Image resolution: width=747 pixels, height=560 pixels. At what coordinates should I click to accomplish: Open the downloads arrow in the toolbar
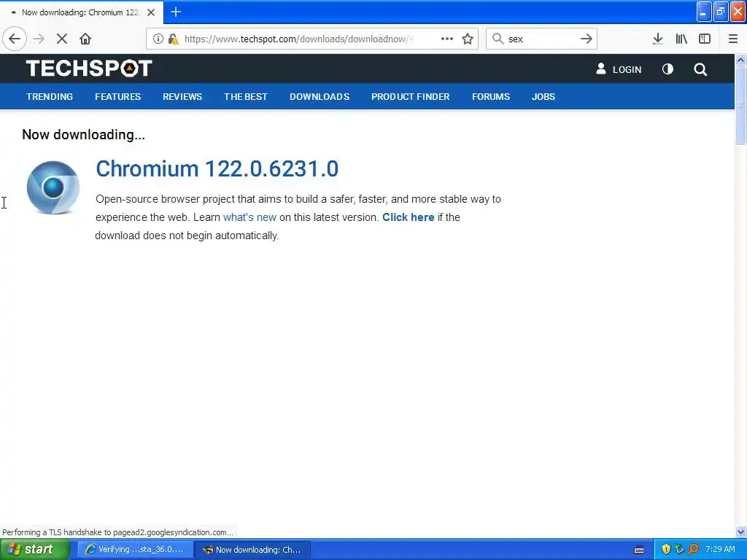coord(658,39)
